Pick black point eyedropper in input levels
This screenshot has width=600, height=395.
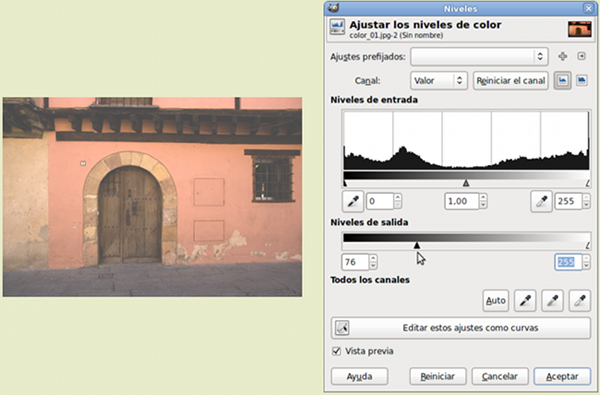tap(352, 201)
